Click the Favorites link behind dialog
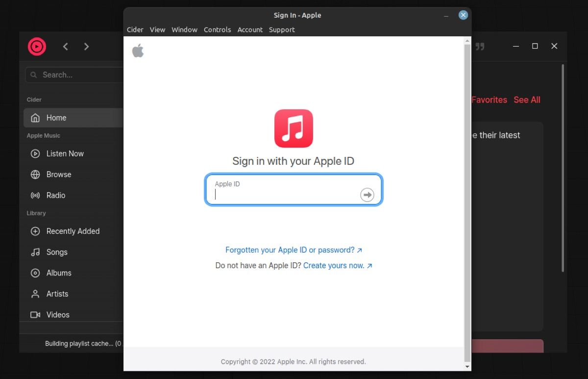The height and width of the screenshot is (379, 588). coord(489,100)
